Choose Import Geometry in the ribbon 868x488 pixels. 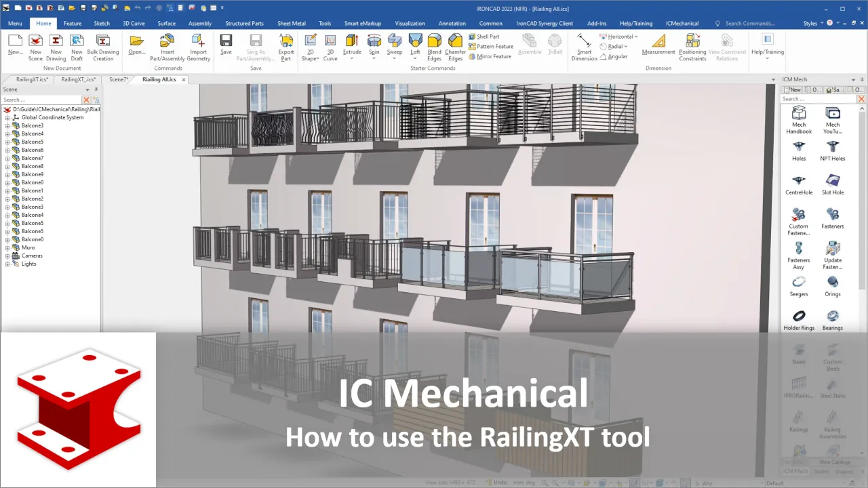tap(199, 47)
